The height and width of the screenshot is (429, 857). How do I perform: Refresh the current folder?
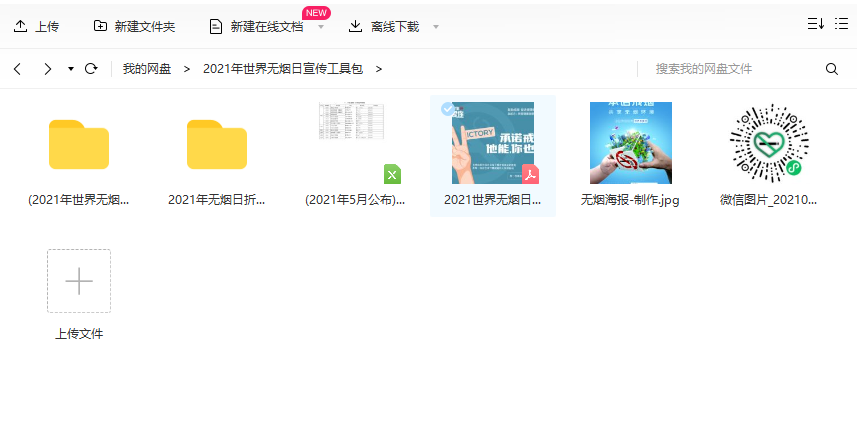(91, 69)
